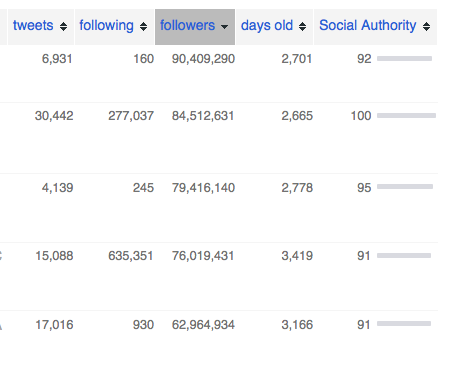Viewport: 453px width, 368px height.
Task: Click the Social Authority bar scoring 92
Action: click(x=404, y=59)
